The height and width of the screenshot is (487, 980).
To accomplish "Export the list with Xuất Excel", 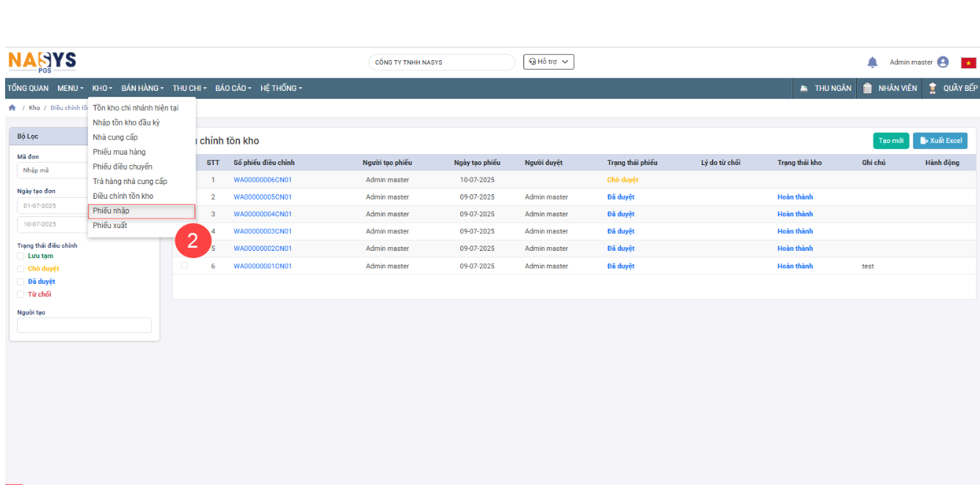I will point(940,141).
